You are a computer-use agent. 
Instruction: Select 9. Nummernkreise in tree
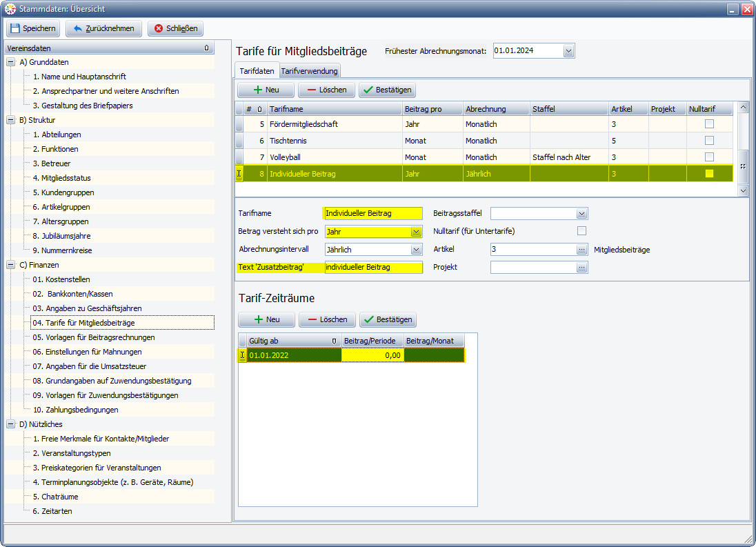[x=61, y=250]
